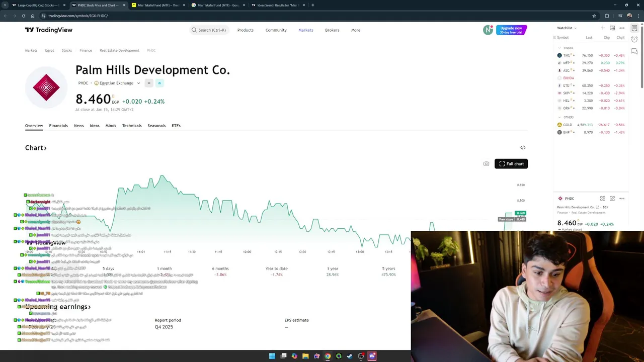Open the Products menu
This screenshot has width=644, height=362.
coord(246,30)
